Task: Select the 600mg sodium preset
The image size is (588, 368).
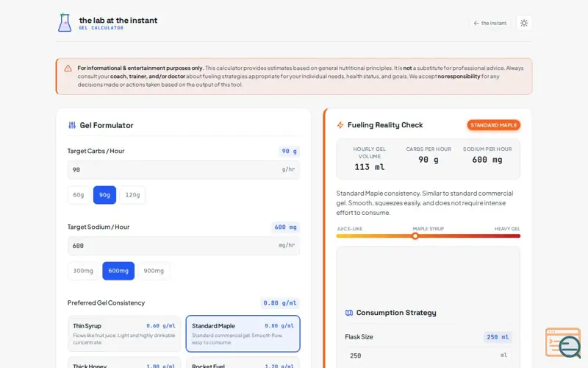Action: 118,271
